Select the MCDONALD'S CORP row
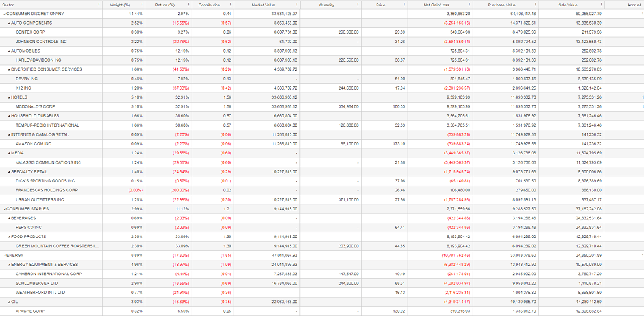Screen dimensions: 644x316 click(x=322, y=106)
